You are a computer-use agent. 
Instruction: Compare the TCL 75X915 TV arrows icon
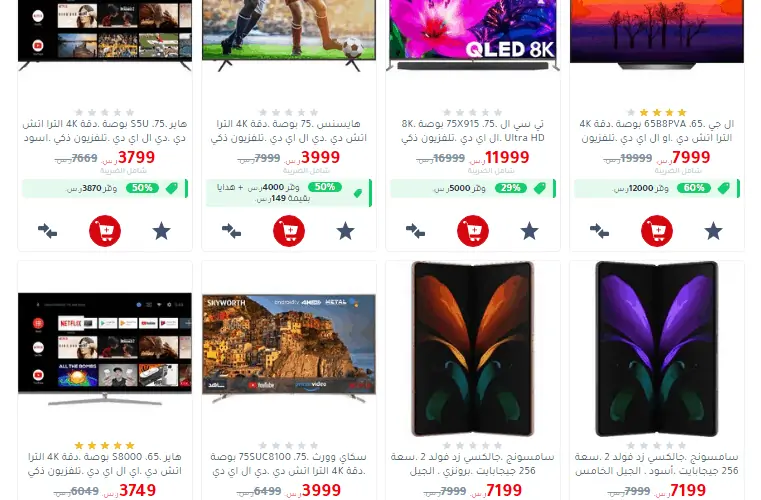[x=415, y=231]
